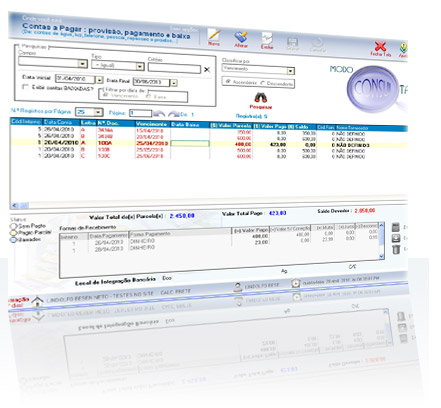Screen dimensions: 441x408
Task: Click calculator icon beside payments grid
Action: point(396,227)
